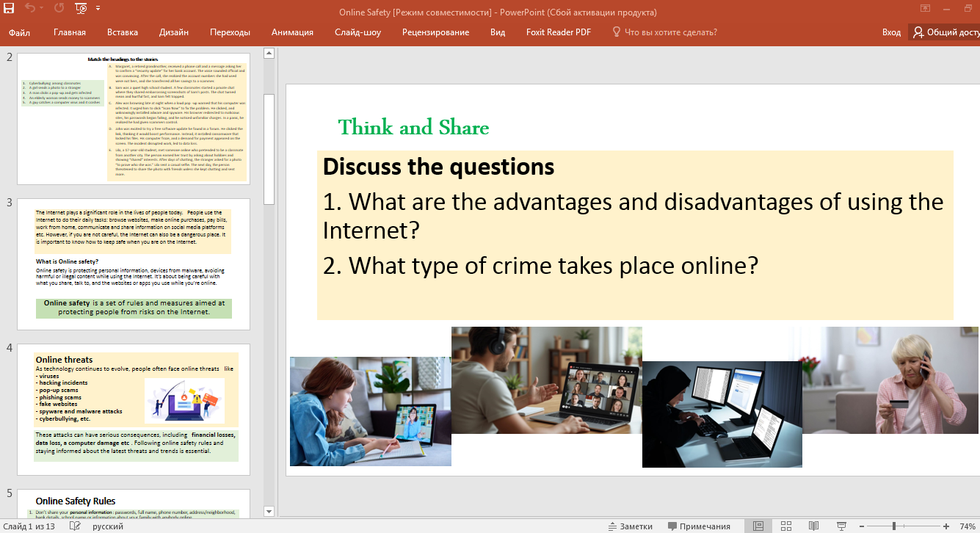Select slide 4 Online threats thumbnail

pyautogui.click(x=134, y=409)
